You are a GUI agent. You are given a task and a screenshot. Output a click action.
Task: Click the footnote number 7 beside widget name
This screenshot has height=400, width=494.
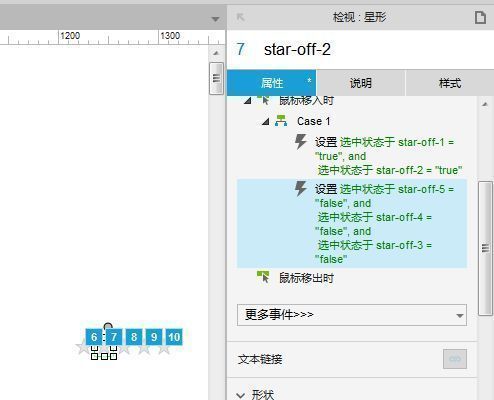click(241, 49)
